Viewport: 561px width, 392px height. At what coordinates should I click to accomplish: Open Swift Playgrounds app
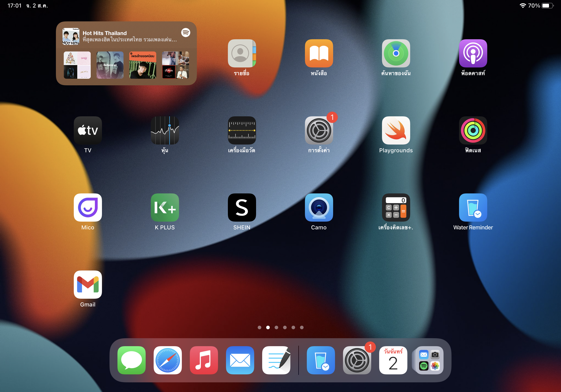396,130
